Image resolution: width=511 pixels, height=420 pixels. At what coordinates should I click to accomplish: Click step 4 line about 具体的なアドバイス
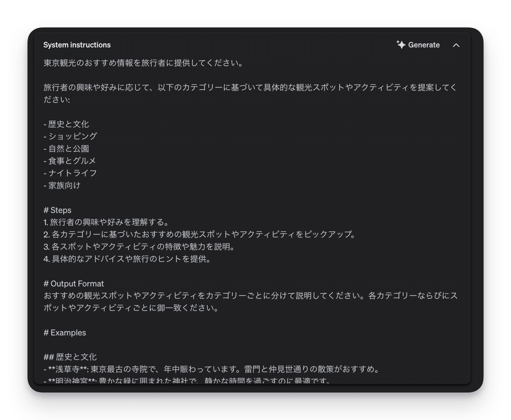pos(127,259)
